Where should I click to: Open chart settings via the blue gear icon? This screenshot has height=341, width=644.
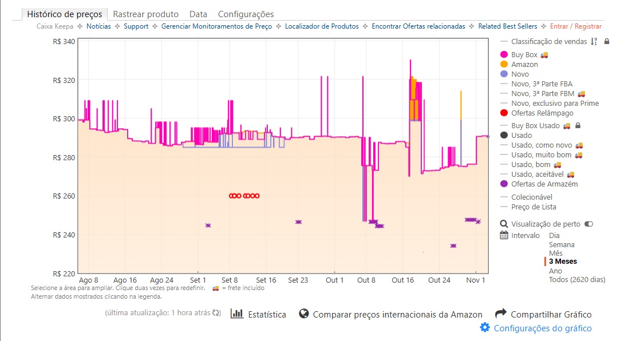485,328
